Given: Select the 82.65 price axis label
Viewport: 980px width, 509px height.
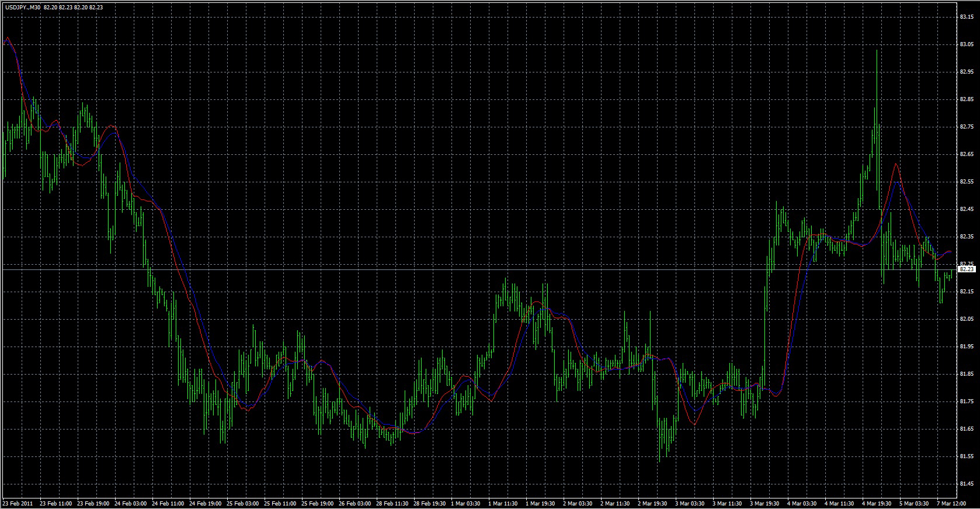Looking at the screenshot, I should [966, 154].
